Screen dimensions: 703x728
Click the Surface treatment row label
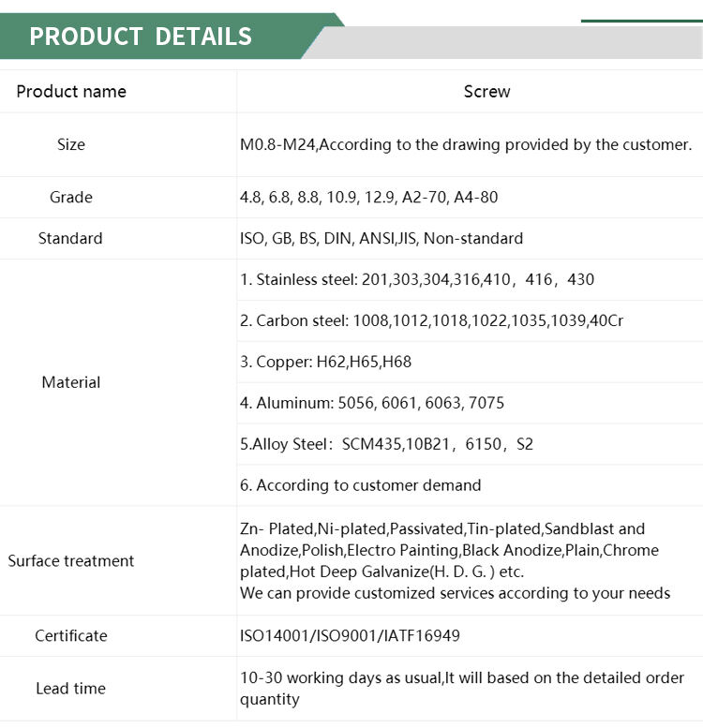point(71,561)
